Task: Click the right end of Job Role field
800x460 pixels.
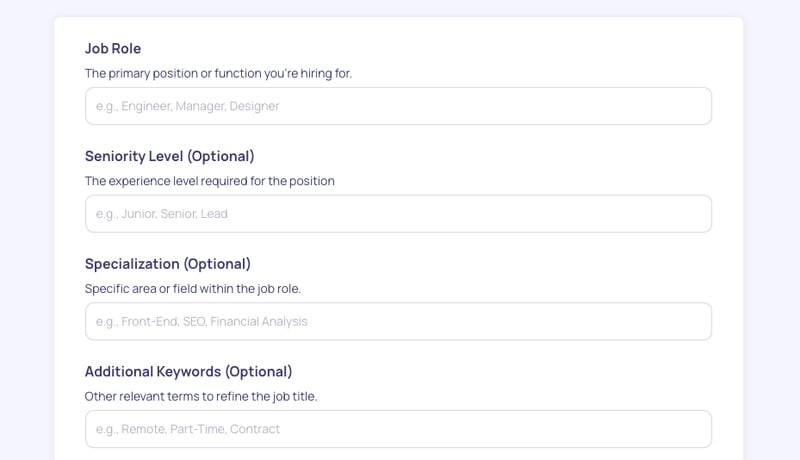Action: click(690, 106)
